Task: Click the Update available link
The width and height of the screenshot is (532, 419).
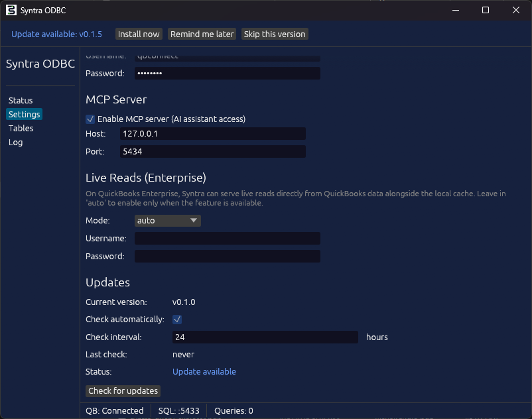Action: pyautogui.click(x=204, y=371)
